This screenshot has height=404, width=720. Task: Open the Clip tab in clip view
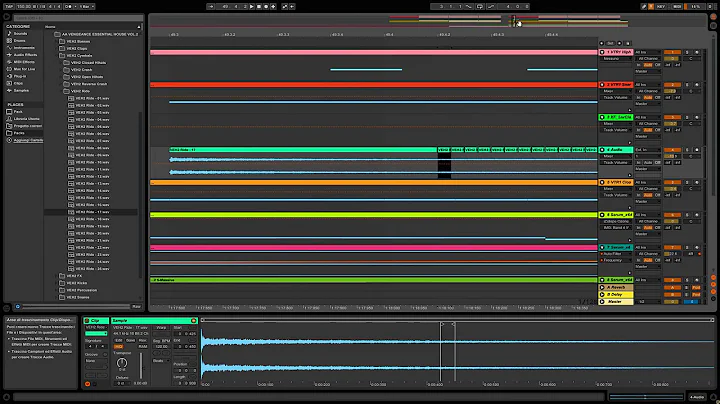[96, 320]
